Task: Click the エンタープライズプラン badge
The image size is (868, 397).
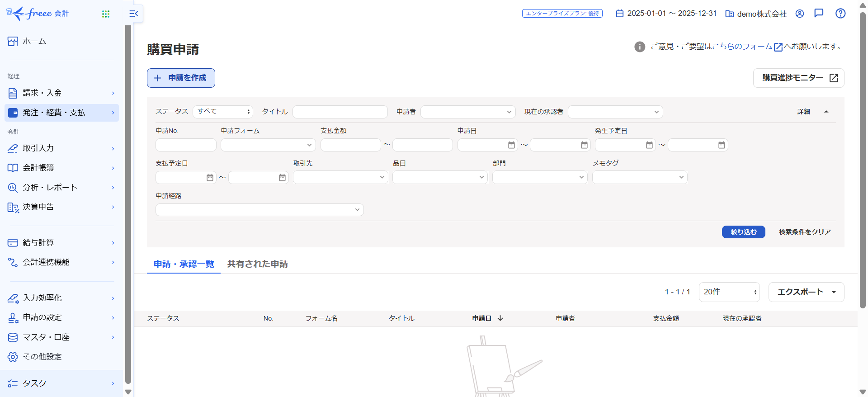Action: [x=562, y=14]
